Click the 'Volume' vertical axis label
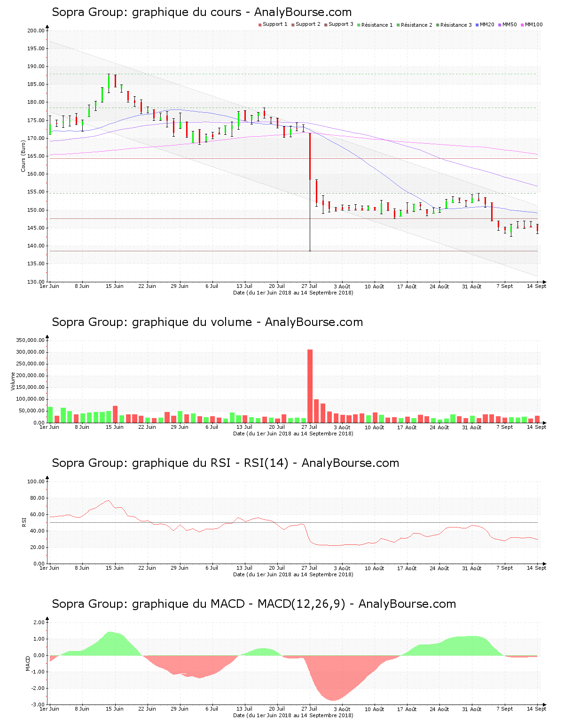 13,381
